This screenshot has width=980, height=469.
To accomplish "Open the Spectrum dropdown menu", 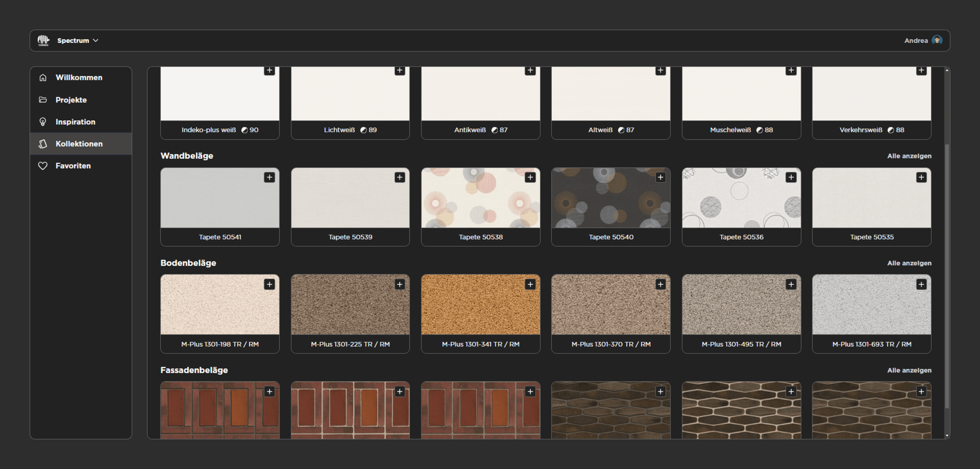I will pos(77,40).
